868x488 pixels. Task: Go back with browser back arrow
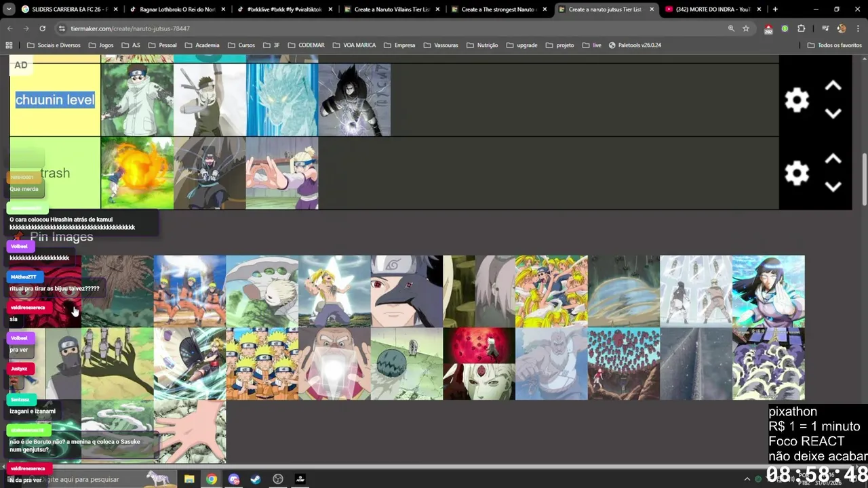pyautogui.click(x=10, y=28)
